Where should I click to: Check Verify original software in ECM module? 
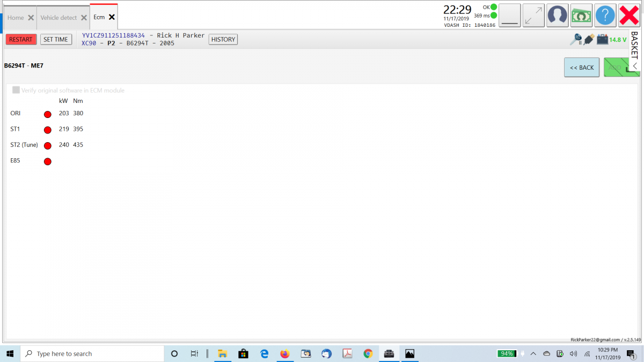tap(16, 90)
